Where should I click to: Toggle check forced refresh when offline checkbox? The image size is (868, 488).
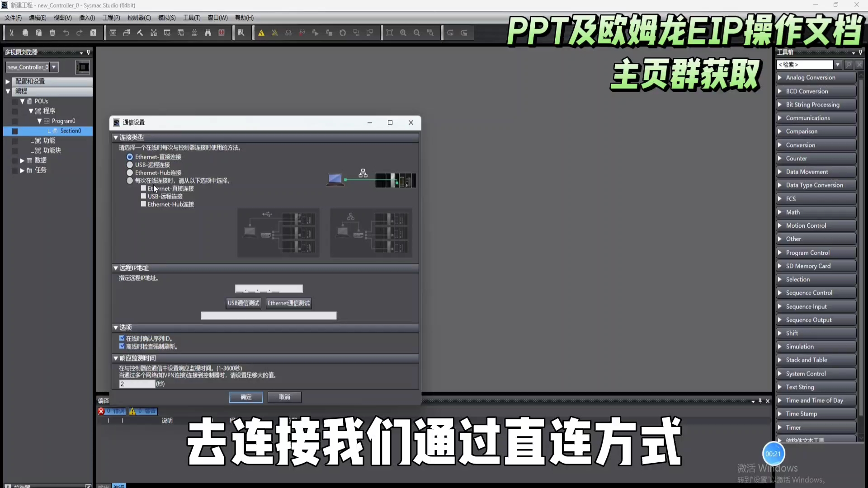tap(122, 347)
